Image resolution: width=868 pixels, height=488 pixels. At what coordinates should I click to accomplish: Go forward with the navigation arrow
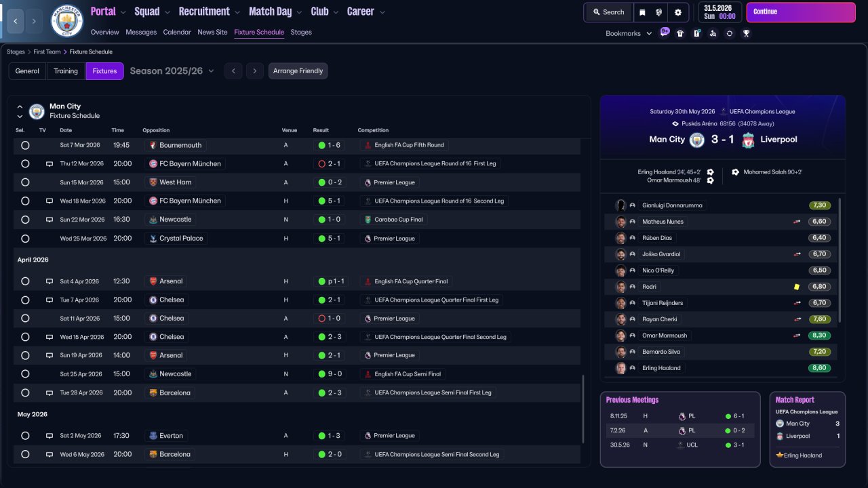34,21
